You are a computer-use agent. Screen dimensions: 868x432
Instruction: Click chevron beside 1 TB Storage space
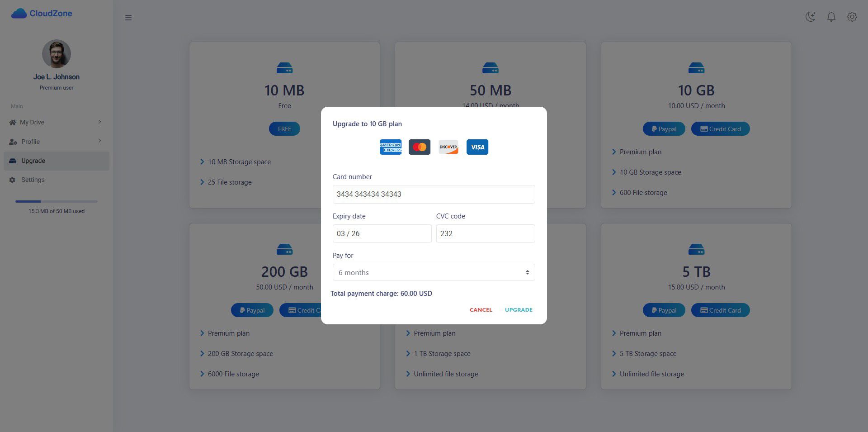click(x=408, y=354)
